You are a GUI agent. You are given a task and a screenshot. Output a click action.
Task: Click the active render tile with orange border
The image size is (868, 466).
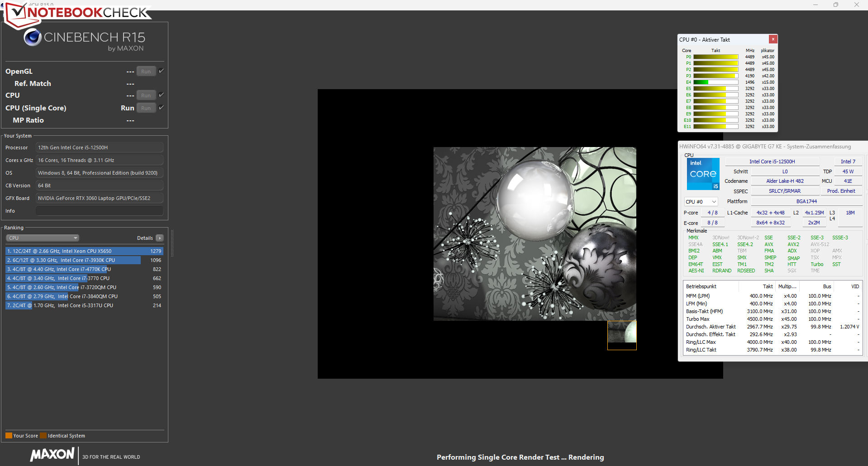622,335
